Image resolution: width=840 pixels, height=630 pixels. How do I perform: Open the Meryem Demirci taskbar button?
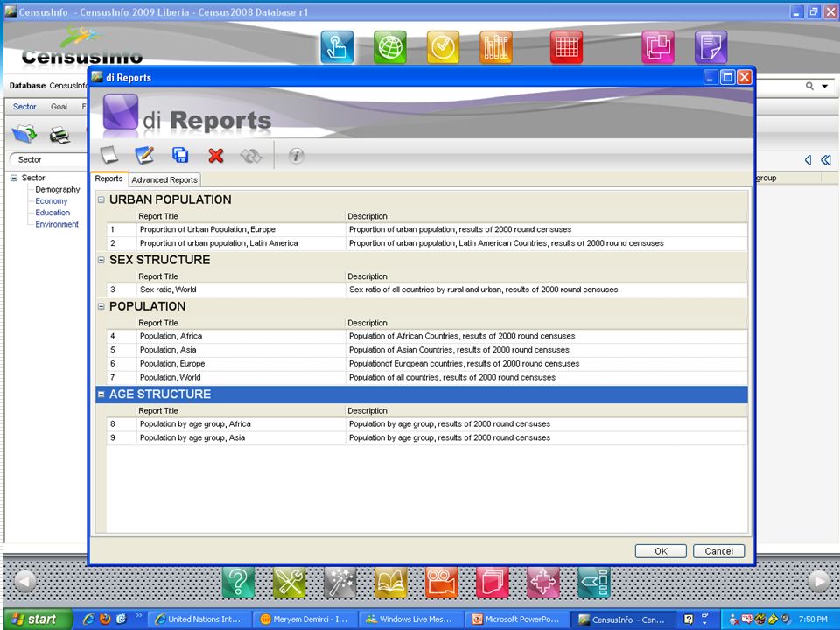pos(304,619)
